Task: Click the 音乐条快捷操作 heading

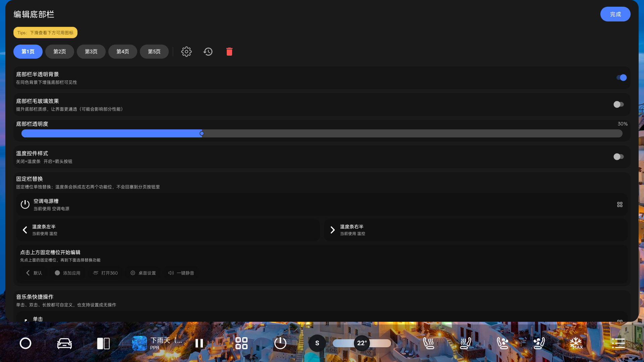Action: coord(35,297)
